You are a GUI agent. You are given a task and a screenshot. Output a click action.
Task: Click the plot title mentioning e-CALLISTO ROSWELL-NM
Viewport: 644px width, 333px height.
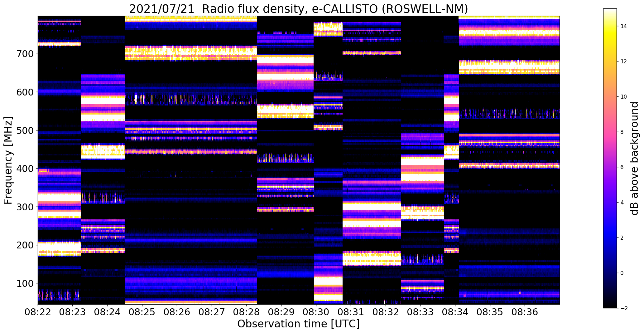[x=298, y=9]
